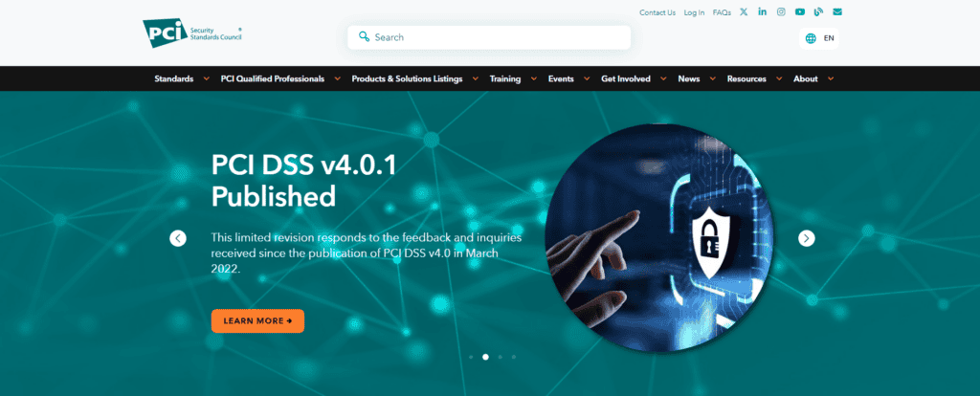Screen dimensions: 980x396
Task: Click the circular padlock shield image
Action: [658, 238]
